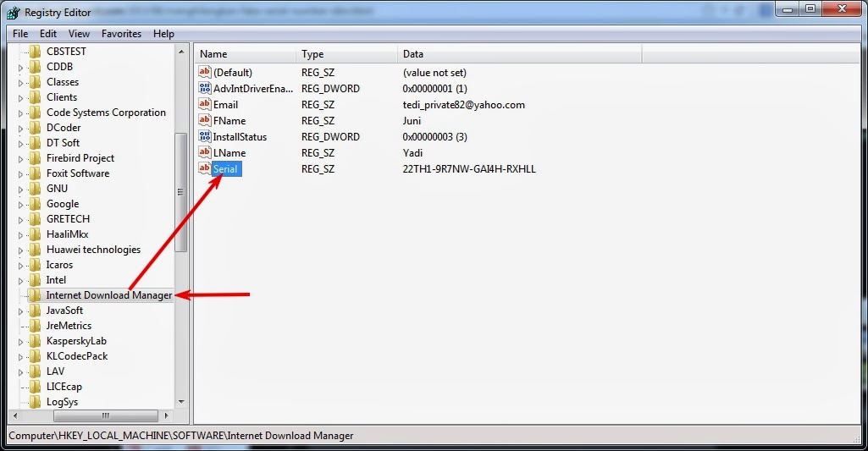
Task: Click the tree horizontal scroll right arrow
Action: 166,415
